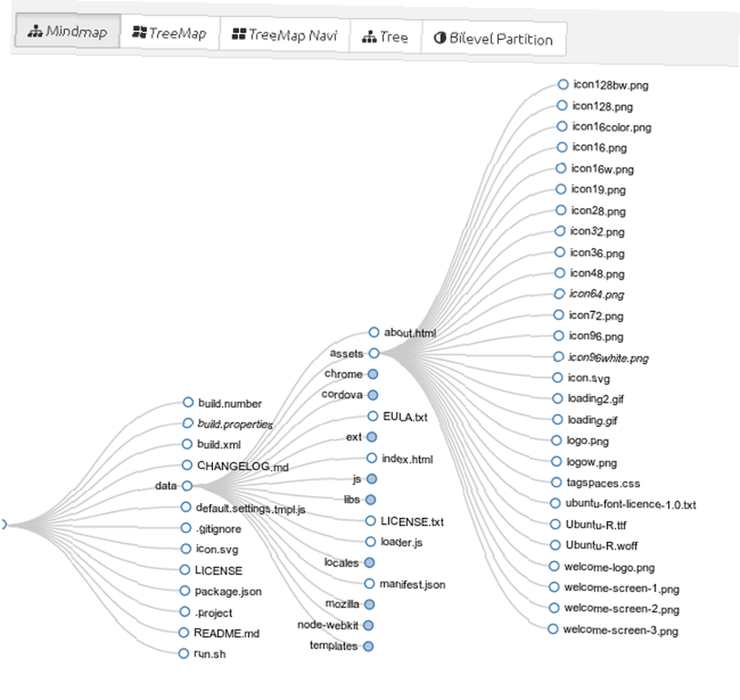Collapse the assets node circle
This screenshot has height=700, width=740.
374,353
